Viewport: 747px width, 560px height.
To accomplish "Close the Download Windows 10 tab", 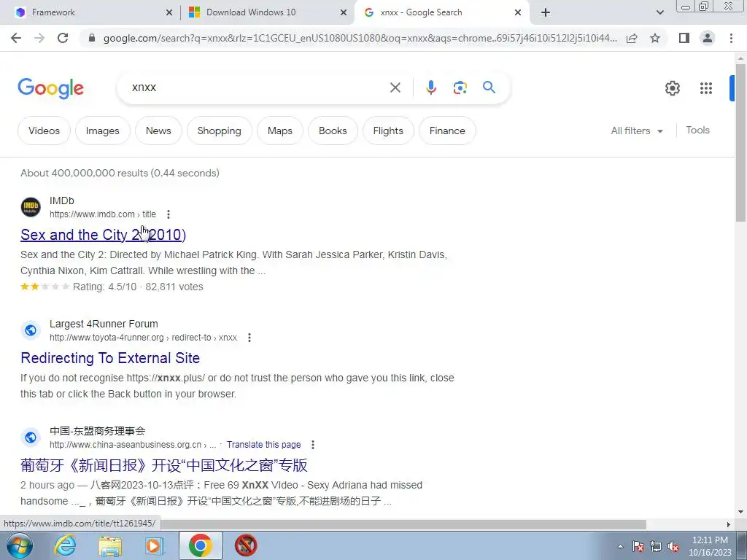I will pyautogui.click(x=344, y=13).
